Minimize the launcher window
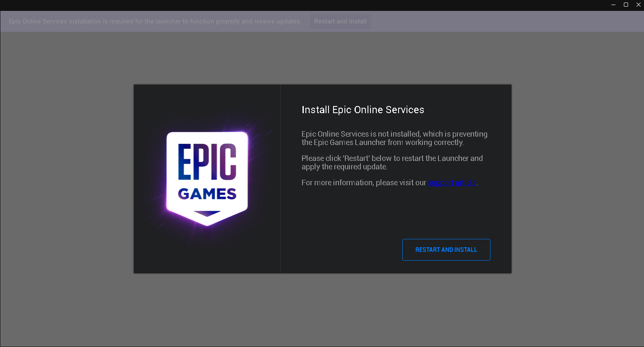The width and height of the screenshot is (644, 347). (x=613, y=5)
